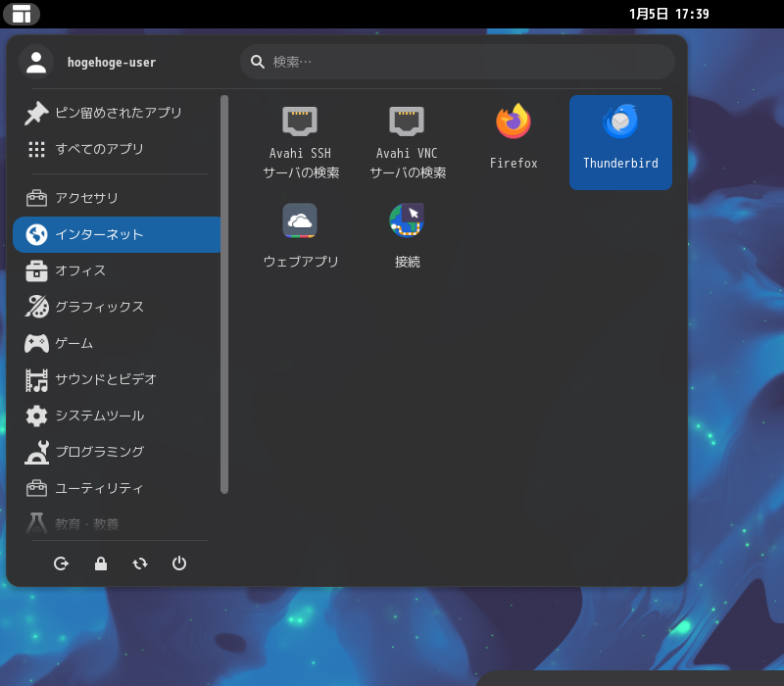Open Avahi SSH server browser
Image resolution: width=784 pixels, height=686 pixels.
(300, 142)
